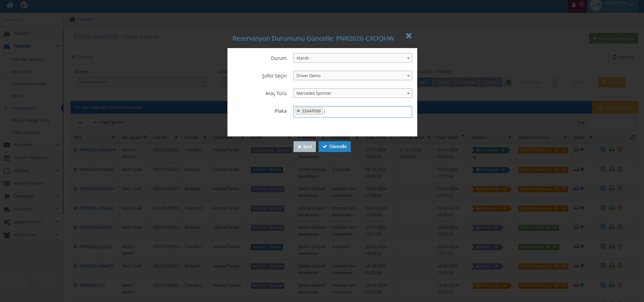Open Transfer Ayarları in the sidebar

tap(27, 60)
